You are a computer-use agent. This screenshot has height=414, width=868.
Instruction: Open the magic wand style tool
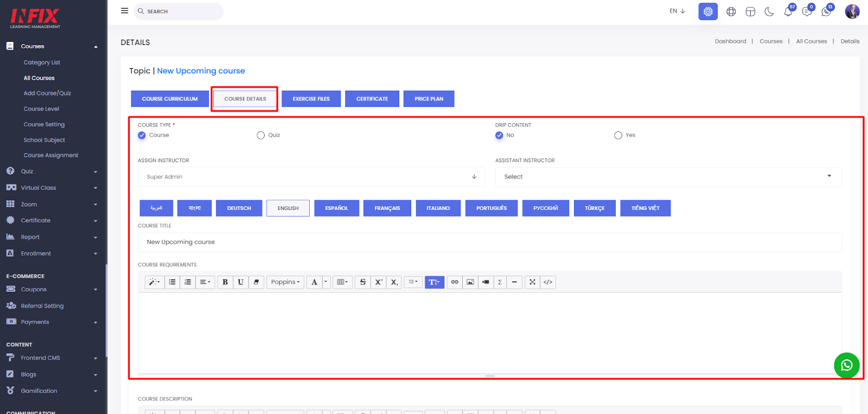[154, 282]
